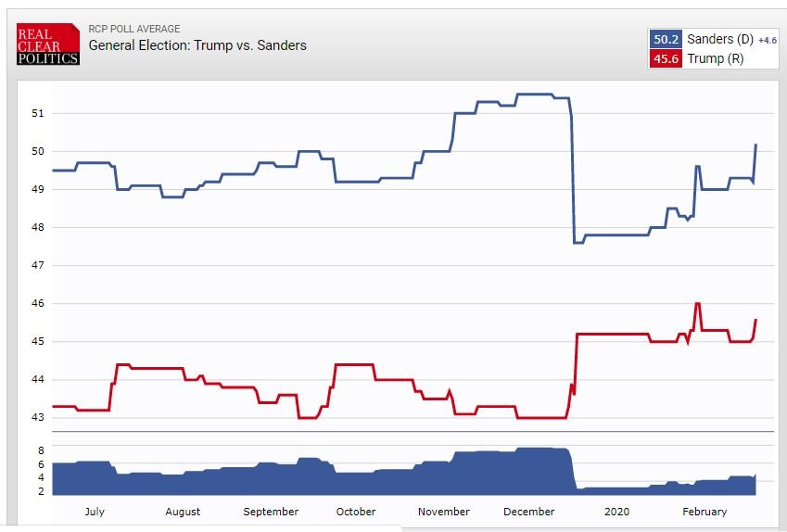787x532 pixels.
Task: Select October on the date axis
Action: [356, 512]
